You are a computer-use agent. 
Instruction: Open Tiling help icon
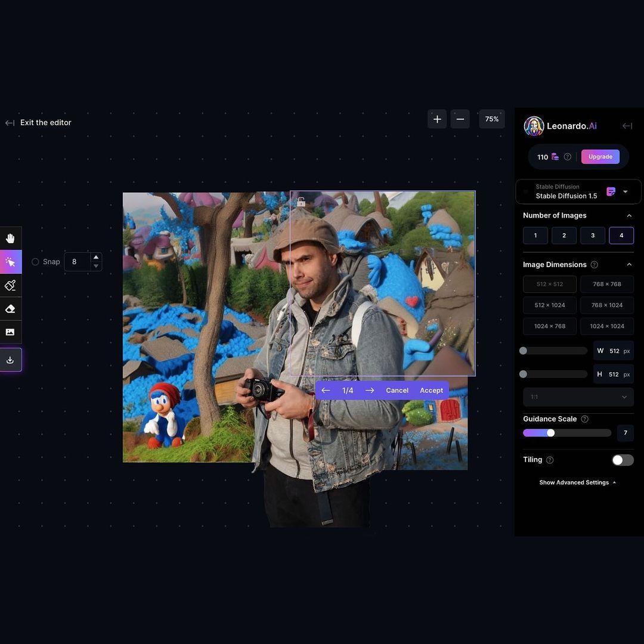coord(550,460)
